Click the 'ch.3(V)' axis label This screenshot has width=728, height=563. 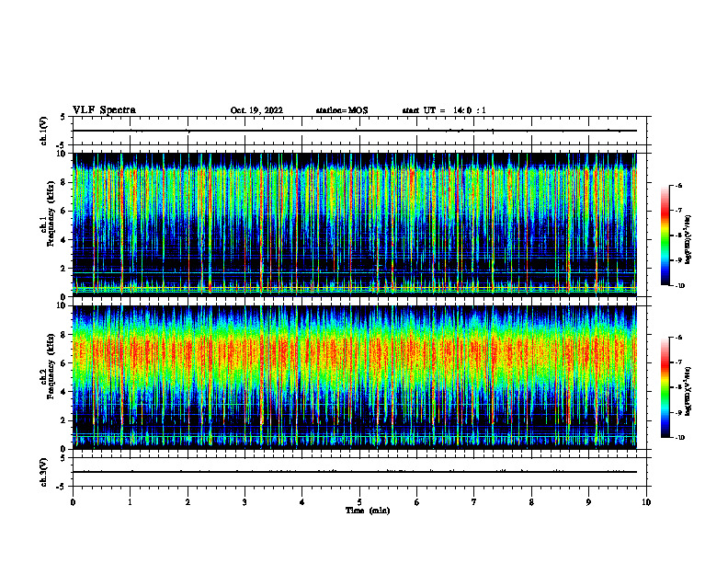coord(44,472)
